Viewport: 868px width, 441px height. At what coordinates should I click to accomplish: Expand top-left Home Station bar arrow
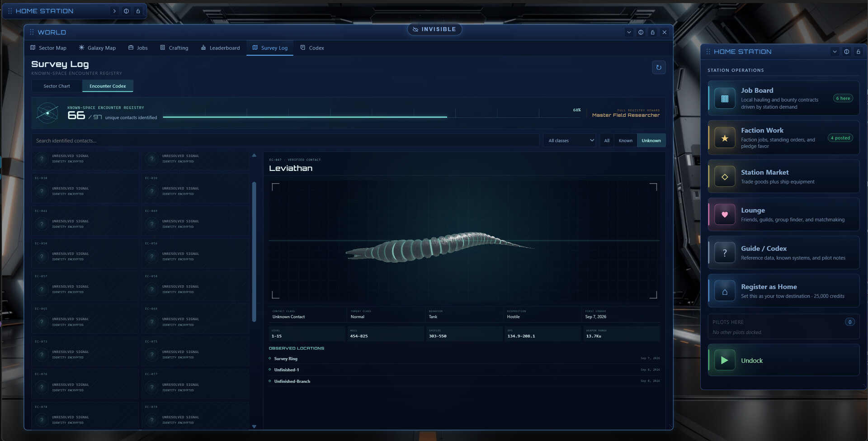tap(114, 11)
